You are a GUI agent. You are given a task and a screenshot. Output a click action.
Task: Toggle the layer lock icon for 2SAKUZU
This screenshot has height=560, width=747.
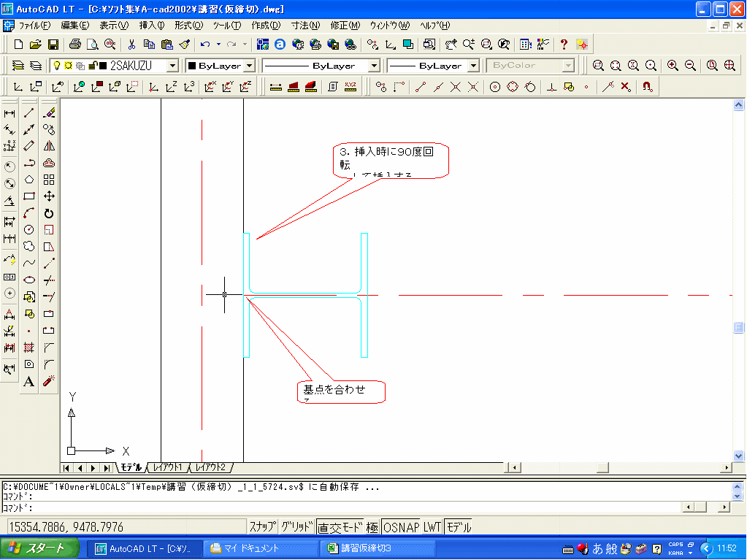click(x=93, y=66)
